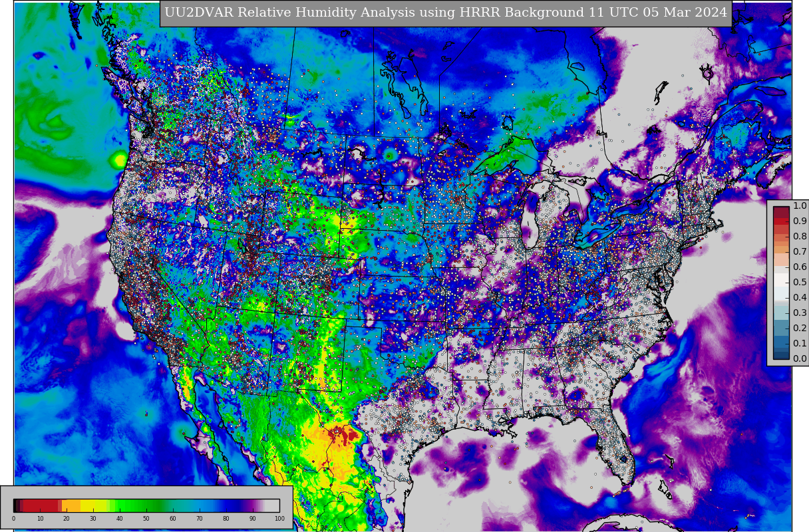This screenshot has width=809, height=532.
Task: Pick the orange segment of the humidity colorbar
Action: (72, 505)
